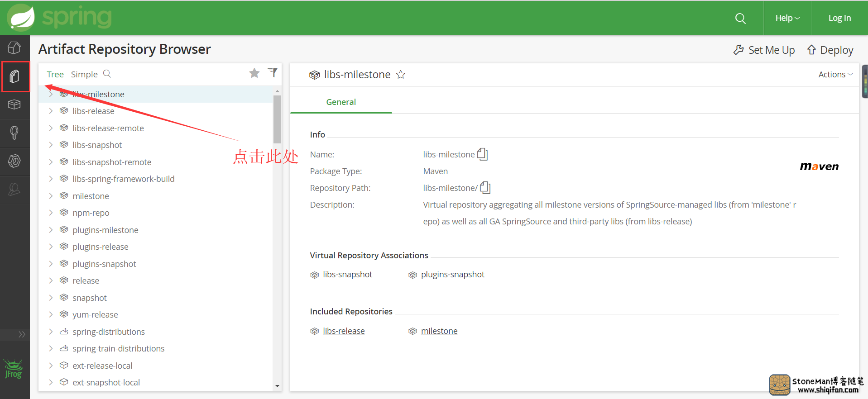Open the bulb-shaped sidebar icon

14,133
